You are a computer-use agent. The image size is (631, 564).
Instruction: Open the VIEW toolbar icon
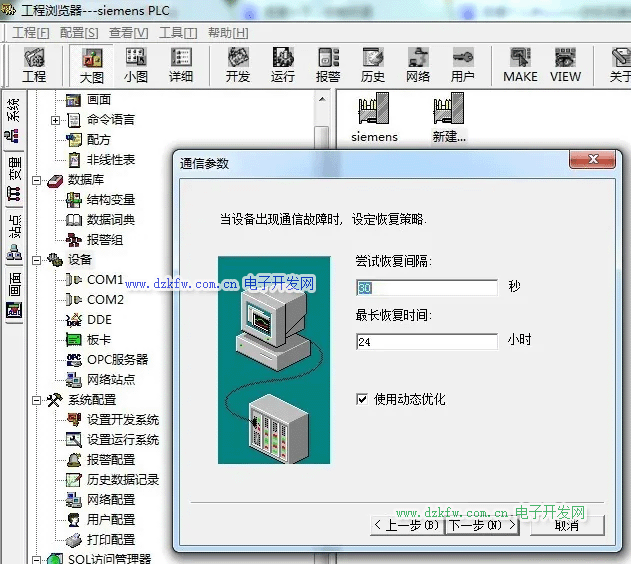click(x=565, y=65)
